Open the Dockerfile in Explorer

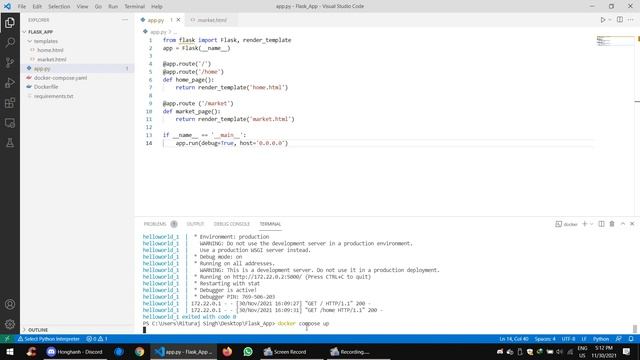[x=78, y=87]
